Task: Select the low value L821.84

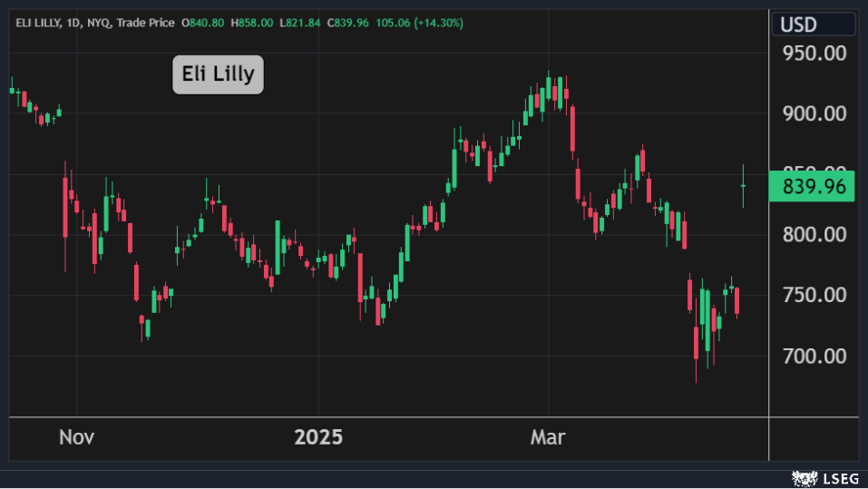Action: (300, 23)
